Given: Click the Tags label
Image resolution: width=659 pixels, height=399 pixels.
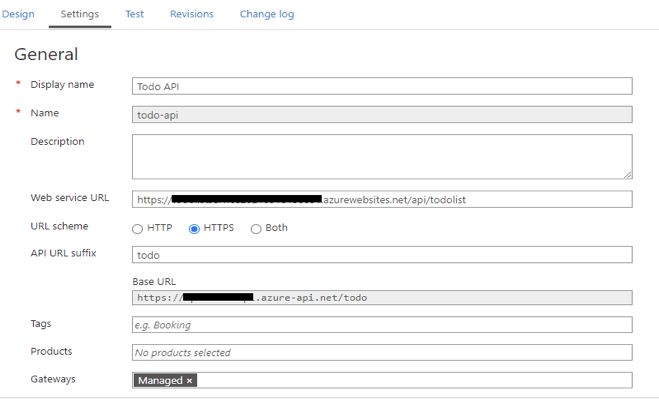Looking at the screenshot, I should coord(41,324).
